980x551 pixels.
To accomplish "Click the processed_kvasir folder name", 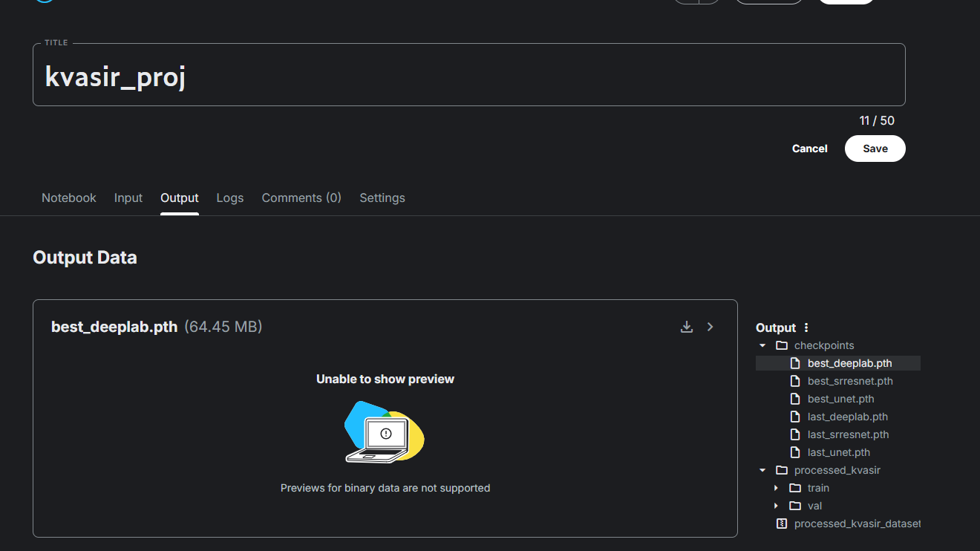I will [x=837, y=470].
